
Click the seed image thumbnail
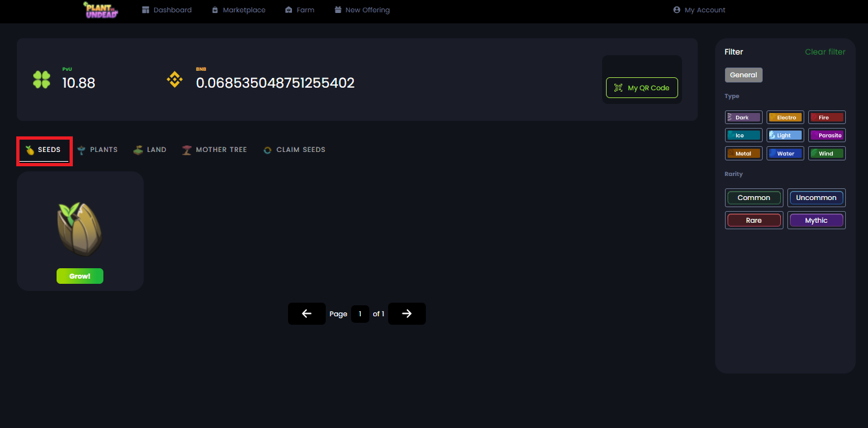click(x=80, y=229)
